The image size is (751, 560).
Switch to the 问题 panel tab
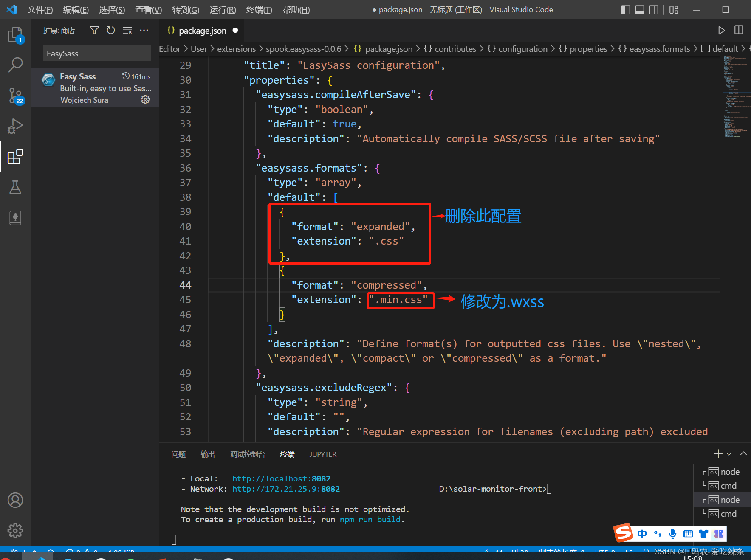click(178, 454)
